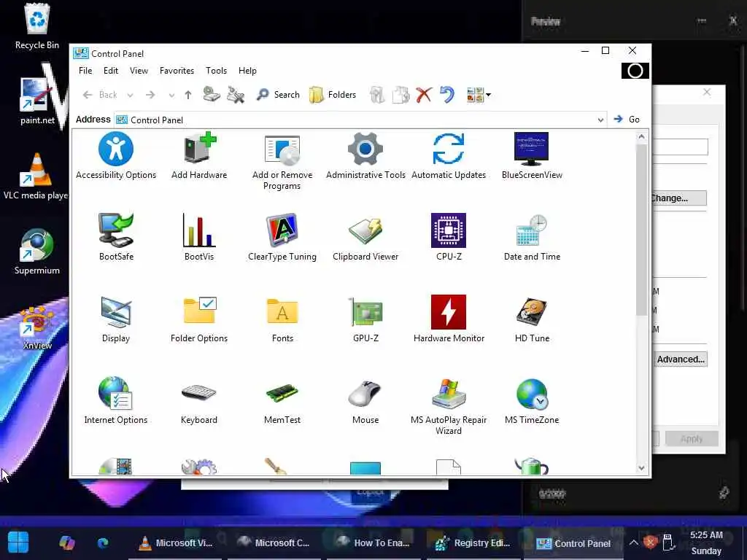This screenshot has width=747, height=560.
Task: Click the Disconnect Network Drive toolbar icon
Action: [x=236, y=95]
